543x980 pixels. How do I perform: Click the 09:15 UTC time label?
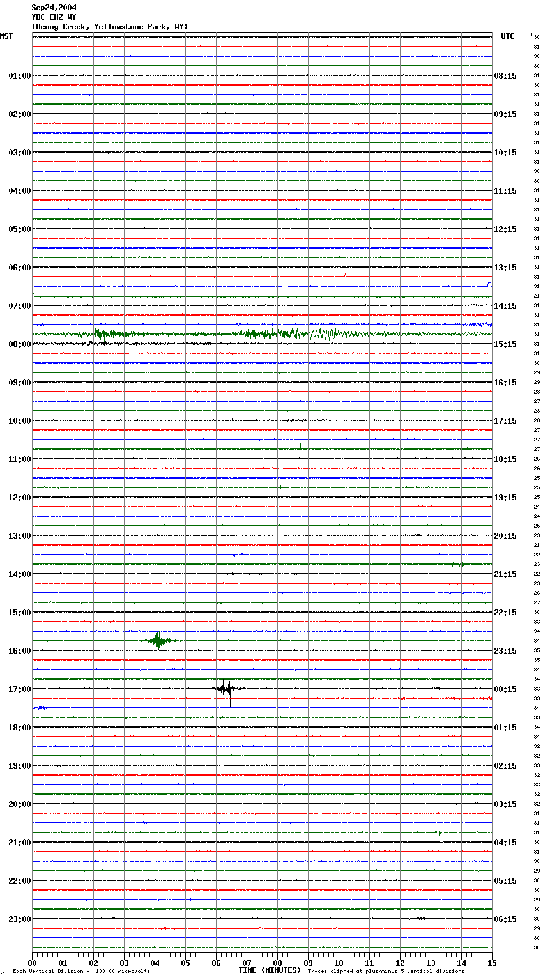click(x=505, y=114)
